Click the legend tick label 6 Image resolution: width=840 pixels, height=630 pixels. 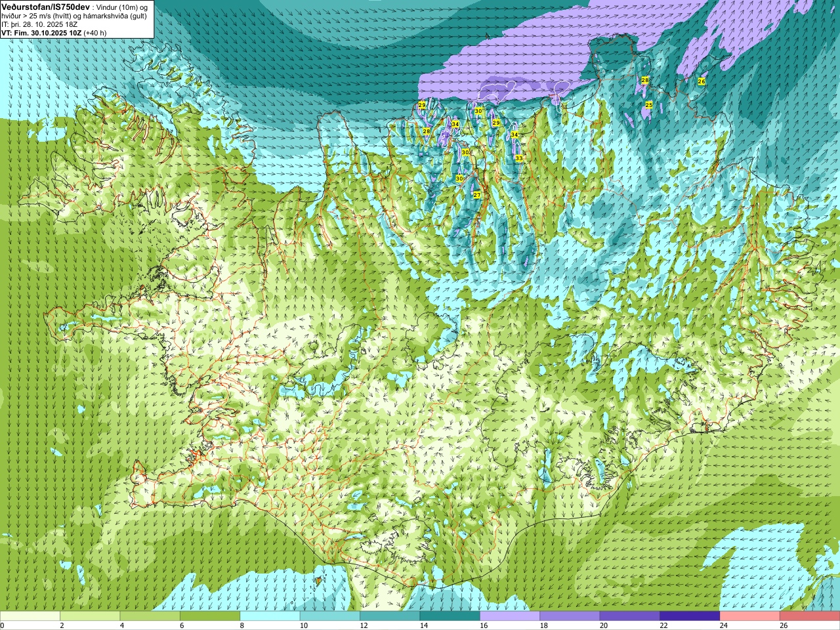pyautogui.click(x=182, y=625)
